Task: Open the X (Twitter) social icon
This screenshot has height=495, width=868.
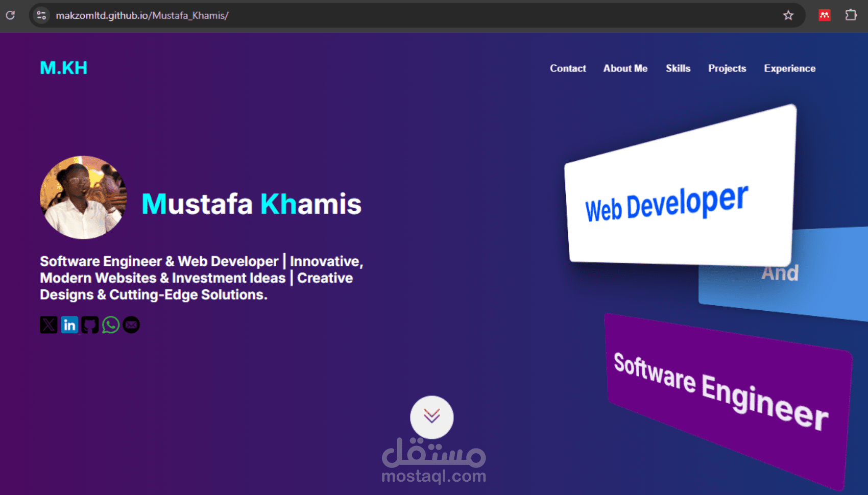Action: (x=49, y=325)
